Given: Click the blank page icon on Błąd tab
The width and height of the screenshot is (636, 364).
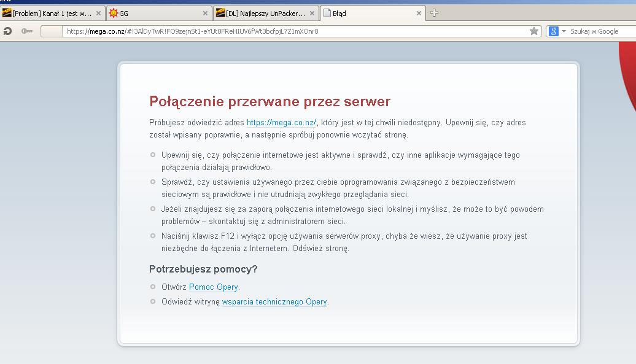Looking at the screenshot, I should pyautogui.click(x=327, y=13).
